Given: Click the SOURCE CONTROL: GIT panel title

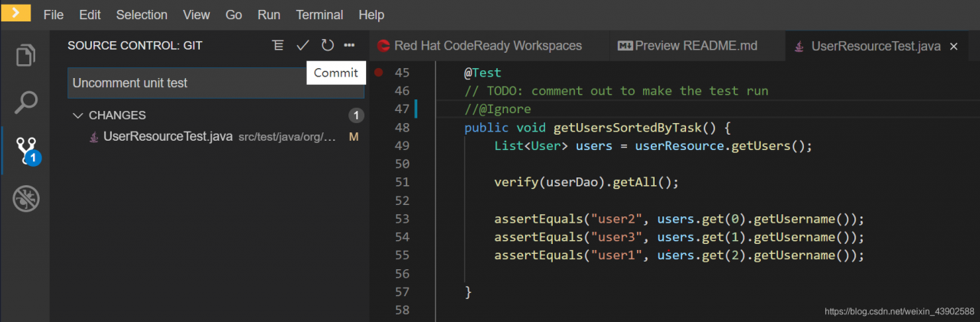Looking at the screenshot, I should [x=135, y=46].
